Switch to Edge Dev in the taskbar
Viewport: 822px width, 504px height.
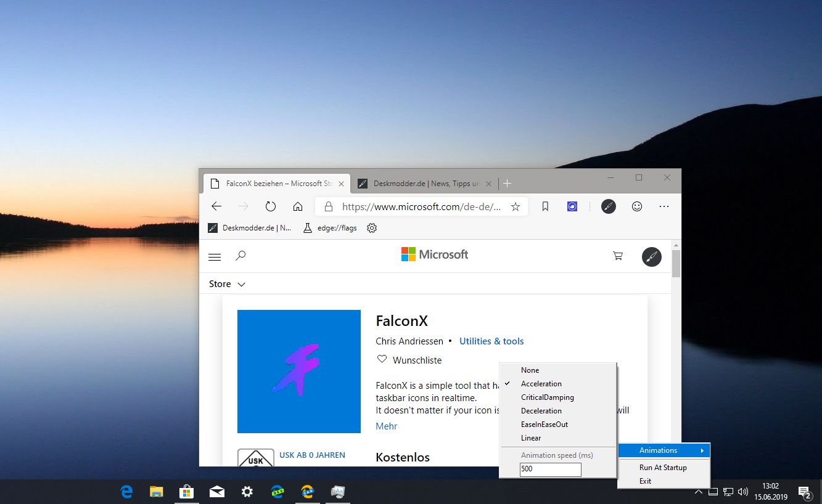277,492
